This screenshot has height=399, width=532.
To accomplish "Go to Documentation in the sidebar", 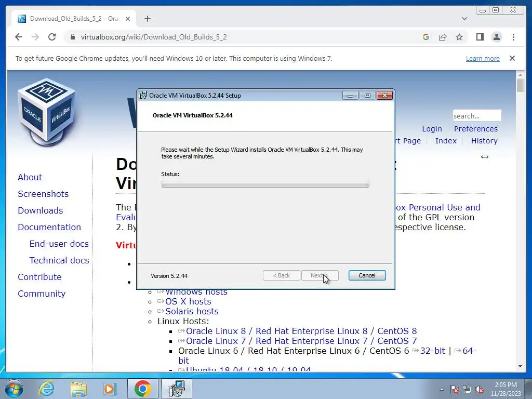I will [49, 227].
